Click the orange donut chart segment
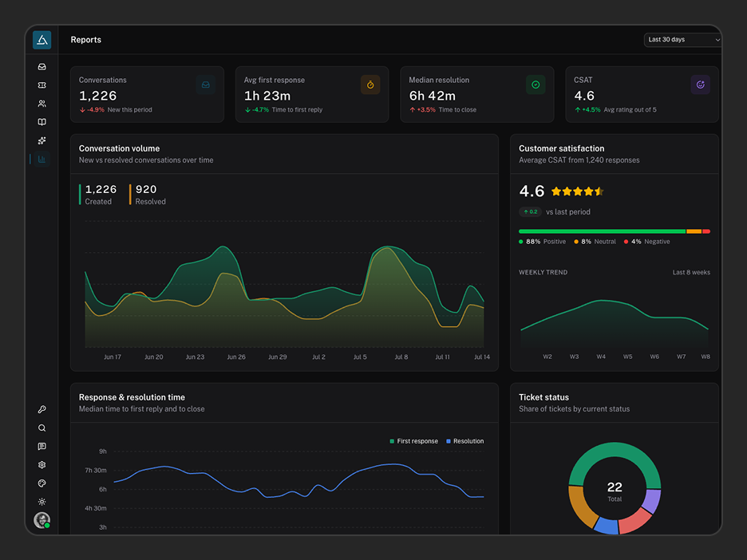The width and height of the screenshot is (747, 560). coord(581,507)
